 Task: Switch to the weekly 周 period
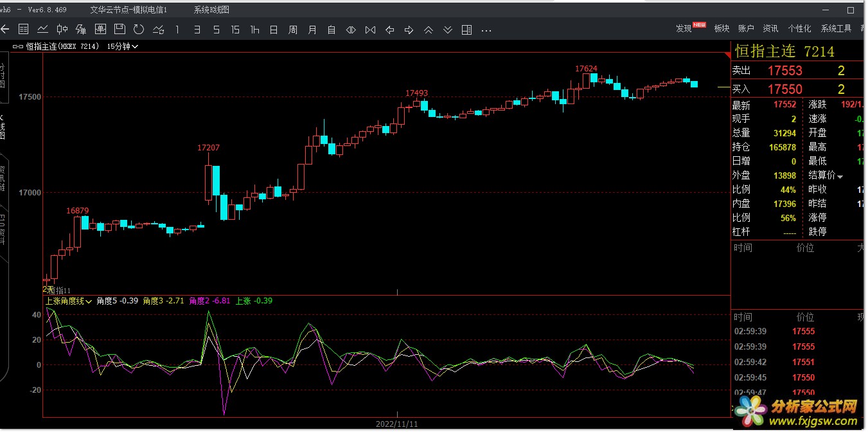pyautogui.click(x=293, y=29)
